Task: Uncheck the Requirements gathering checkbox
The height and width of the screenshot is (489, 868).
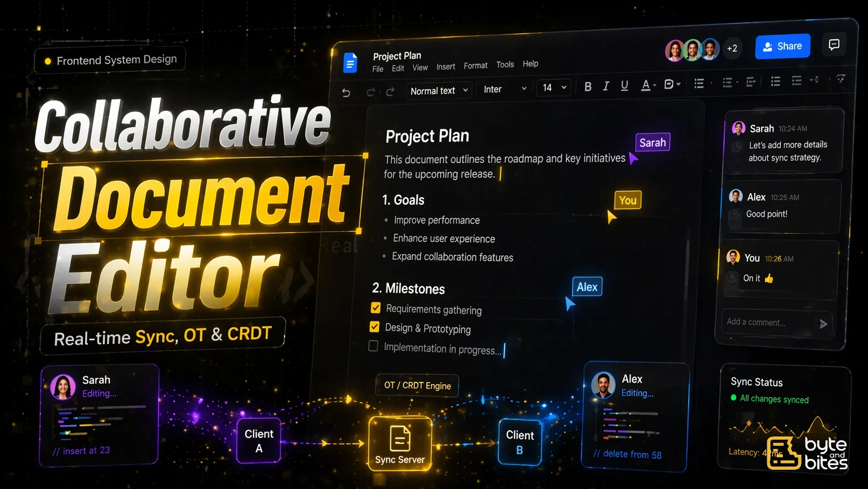Action: tap(376, 308)
